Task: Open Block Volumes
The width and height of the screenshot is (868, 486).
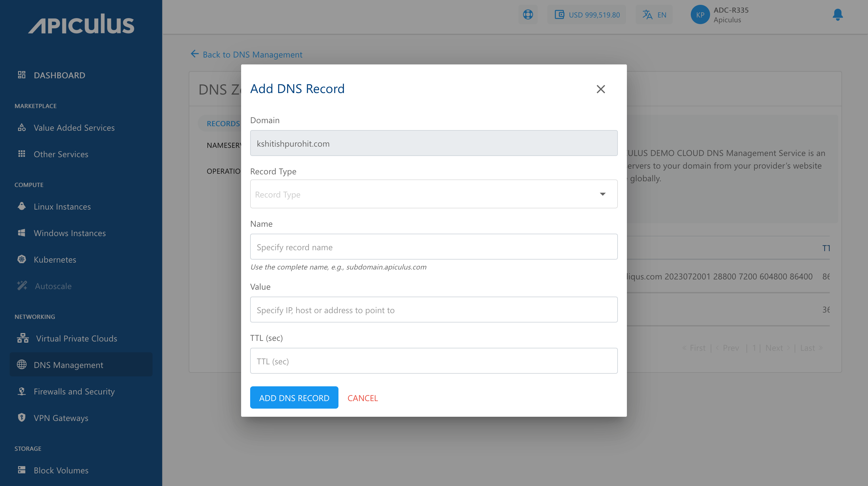Action: (x=61, y=470)
